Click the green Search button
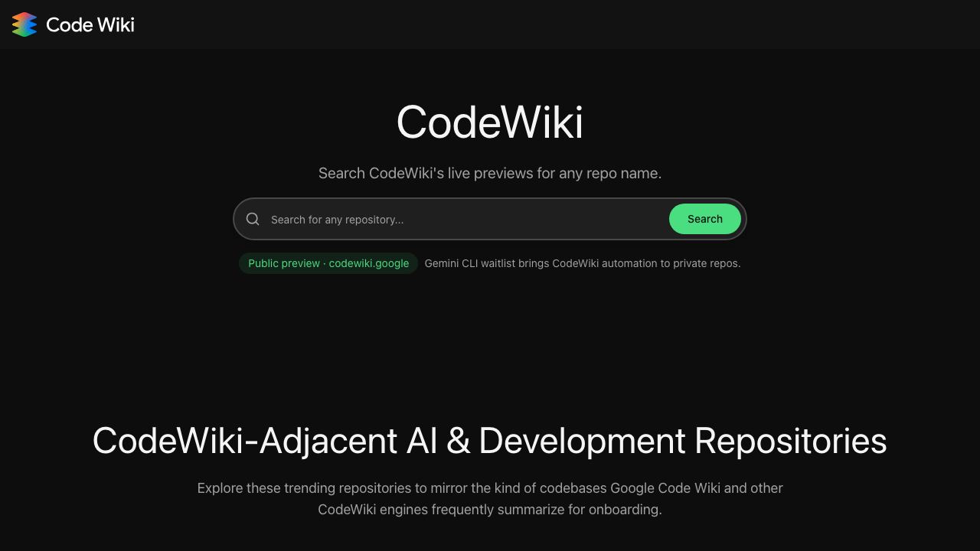 point(705,219)
